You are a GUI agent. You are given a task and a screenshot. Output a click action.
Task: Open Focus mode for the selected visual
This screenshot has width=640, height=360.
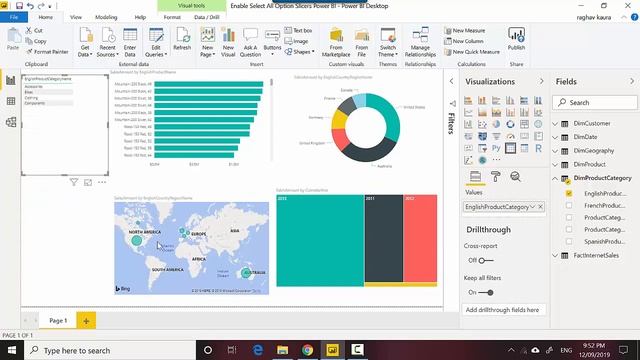88,182
